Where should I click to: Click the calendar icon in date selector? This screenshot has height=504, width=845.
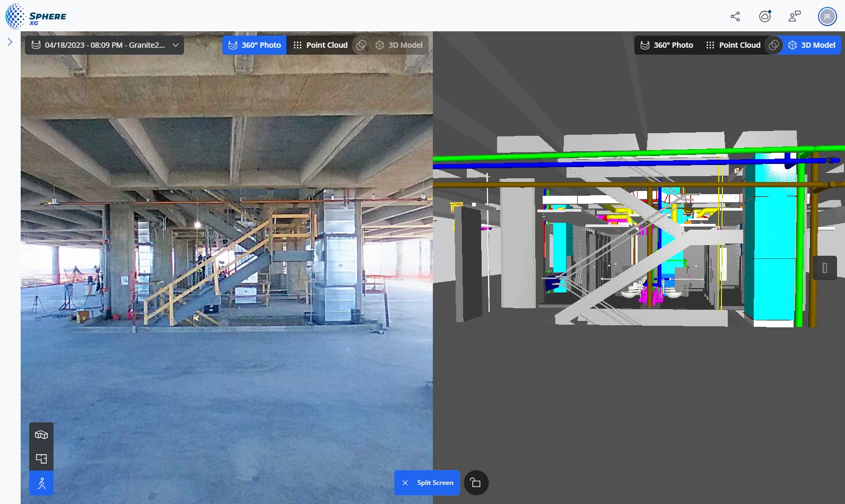click(36, 45)
